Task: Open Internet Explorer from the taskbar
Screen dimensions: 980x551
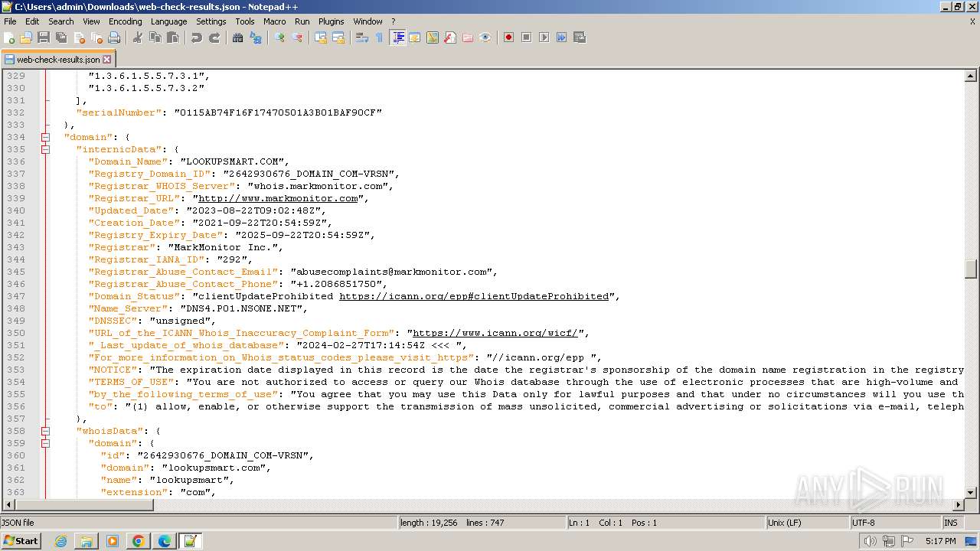Action: (x=61, y=541)
